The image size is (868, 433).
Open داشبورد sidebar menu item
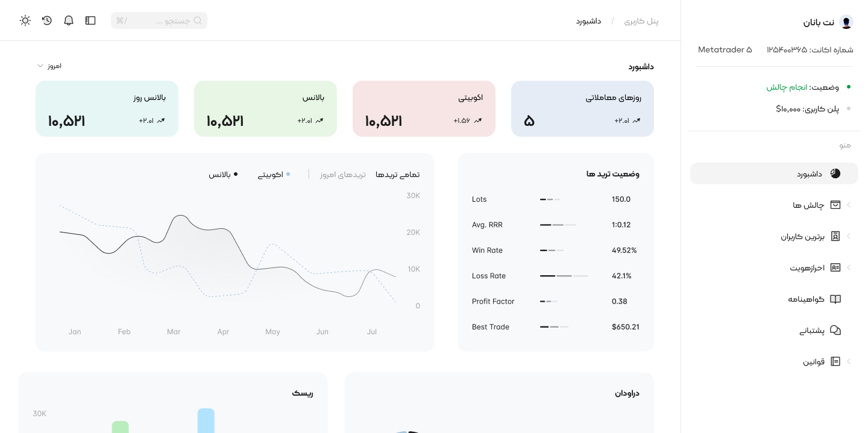[x=774, y=173]
